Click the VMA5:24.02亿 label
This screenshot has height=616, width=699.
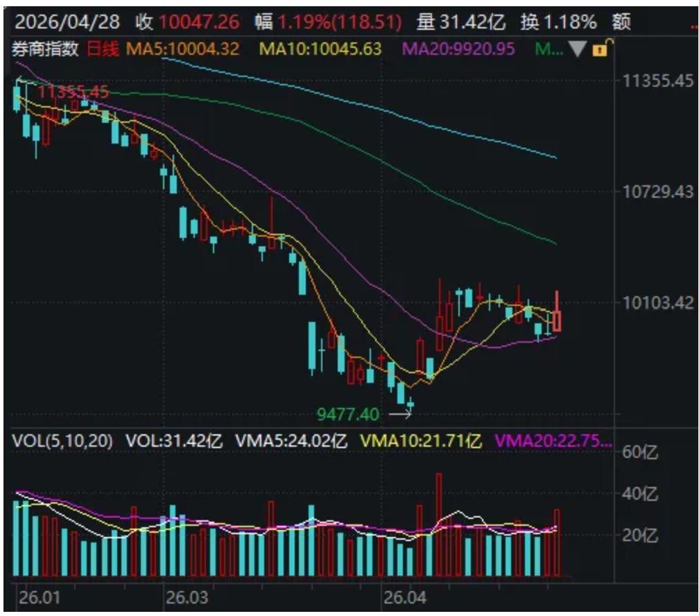pyautogui.click(x=292, y=440)
